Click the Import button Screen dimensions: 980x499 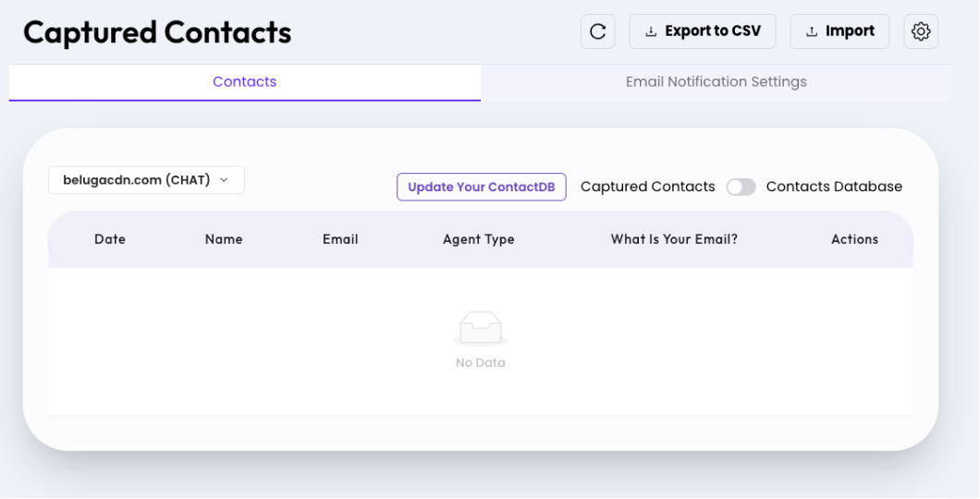tap(839, 31)
